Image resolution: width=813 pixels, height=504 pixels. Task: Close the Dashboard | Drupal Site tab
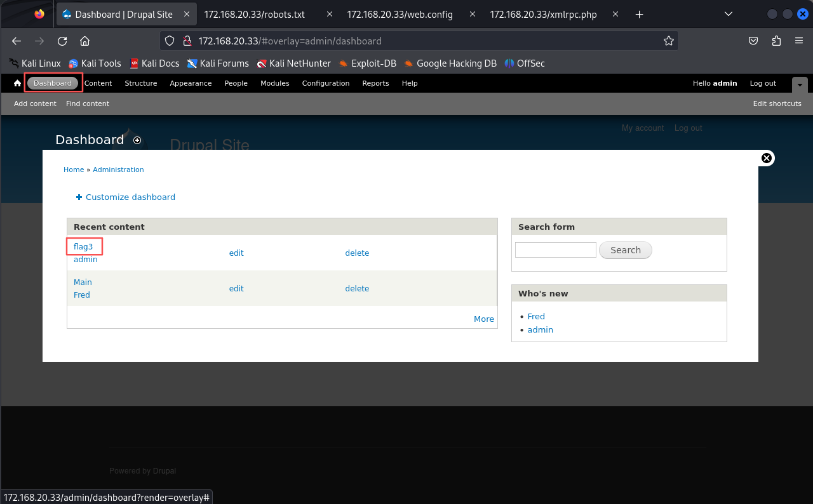point(185,14)
